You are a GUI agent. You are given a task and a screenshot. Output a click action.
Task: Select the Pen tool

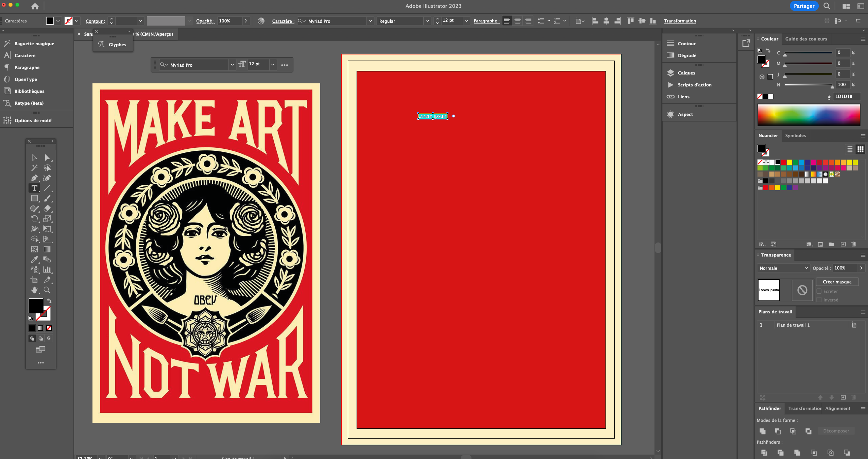pos(34,178)
